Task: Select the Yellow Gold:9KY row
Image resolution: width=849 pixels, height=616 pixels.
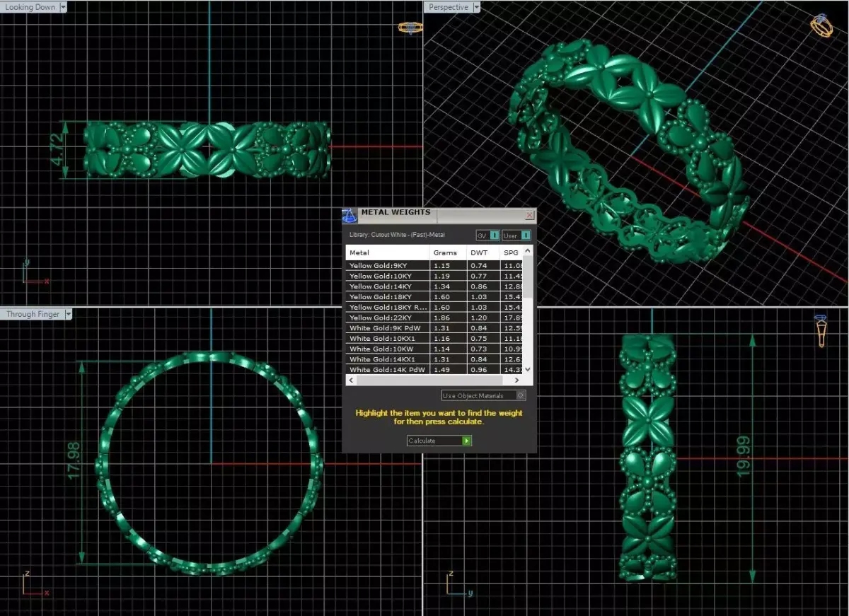Action: (x=434, y=265)
